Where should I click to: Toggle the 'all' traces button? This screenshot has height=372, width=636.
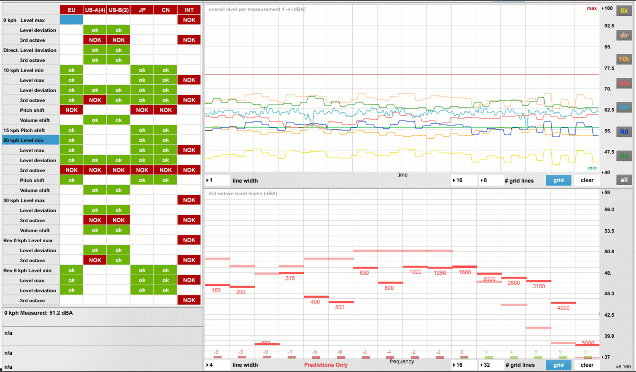click(624, 180)
